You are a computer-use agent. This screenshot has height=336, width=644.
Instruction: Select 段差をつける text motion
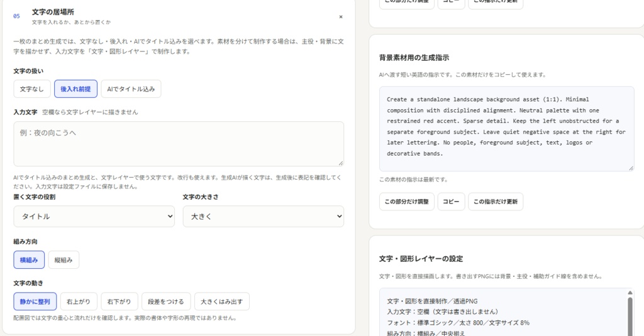166,301
